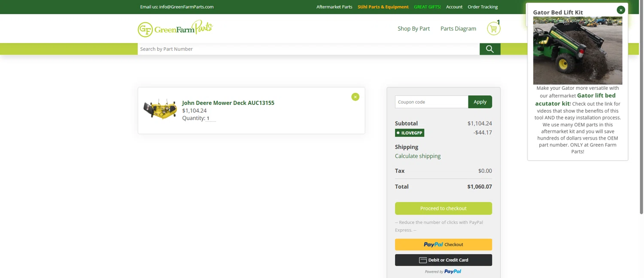Click the PayPal Checkout button
Screen dimensions: 644x278
point(444,244)
